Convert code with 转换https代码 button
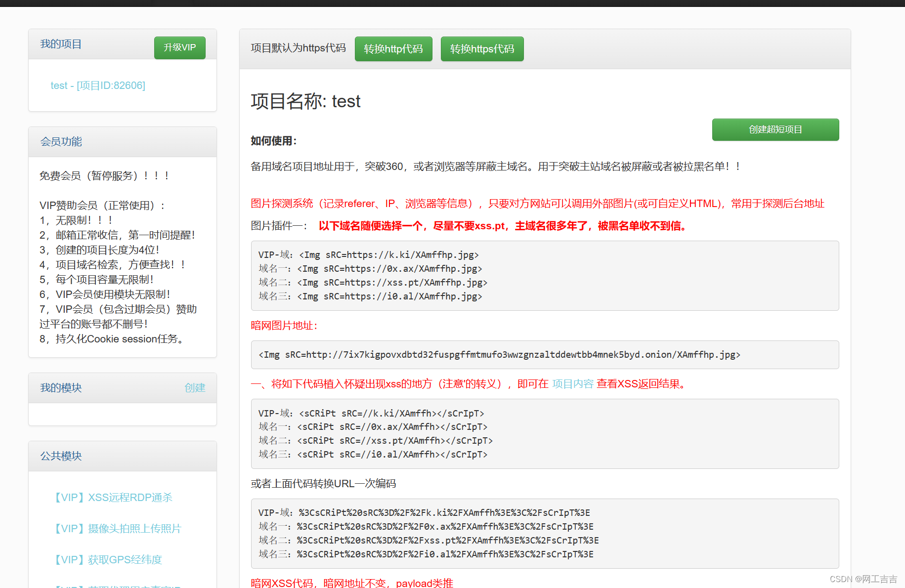The image size is (905, 588). coord(482,49)
